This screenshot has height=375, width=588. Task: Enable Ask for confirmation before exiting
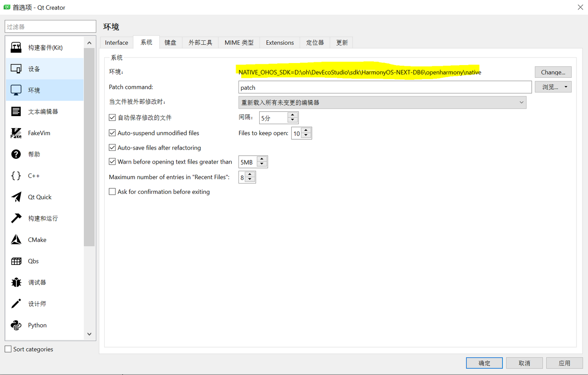[112, 191]
